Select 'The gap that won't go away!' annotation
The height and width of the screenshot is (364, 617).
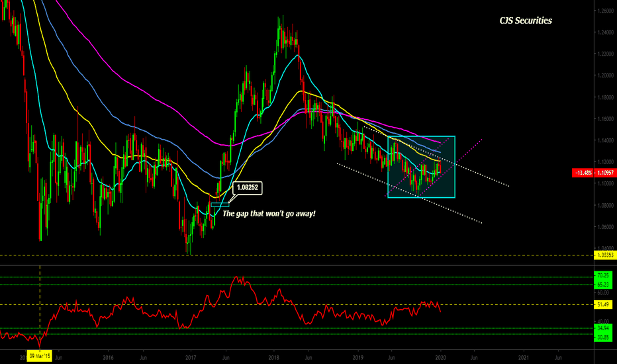[x=268, y=213]
